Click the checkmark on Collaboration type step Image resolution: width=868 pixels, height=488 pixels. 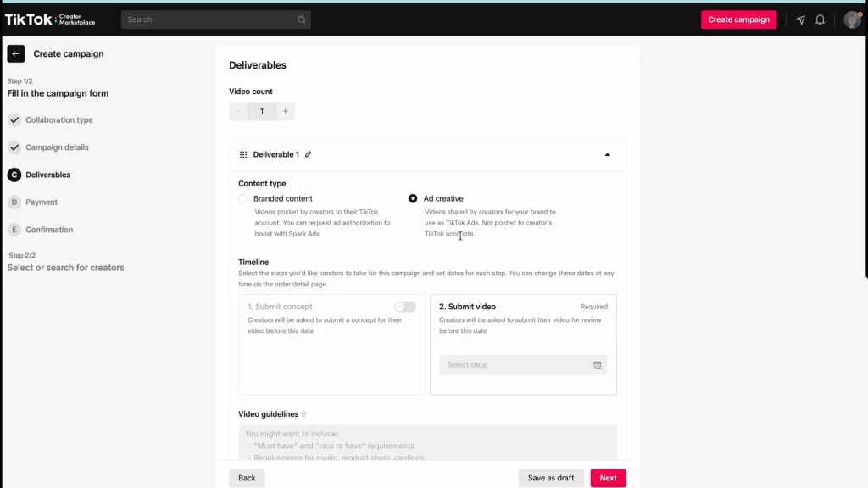click(x=14, y=119)
